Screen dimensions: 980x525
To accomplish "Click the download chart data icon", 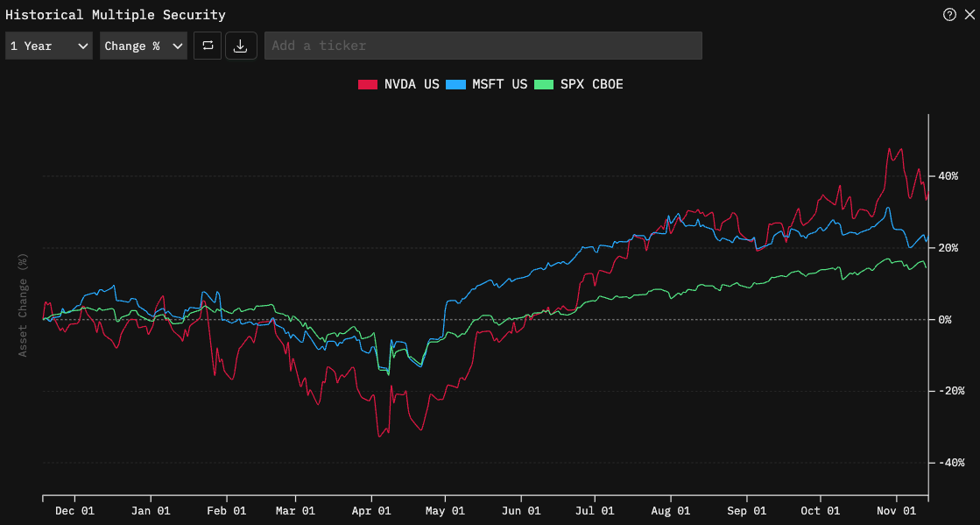I will [x=241, y=46].
